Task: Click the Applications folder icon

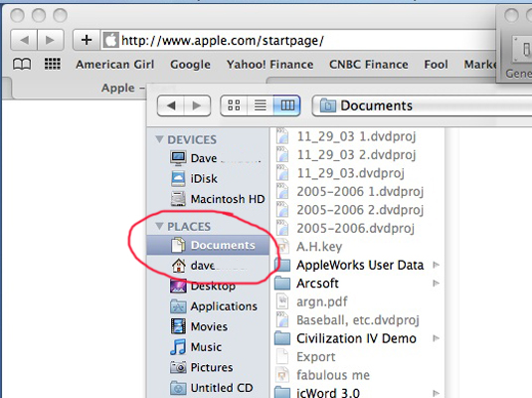Action: [x=178, y=306]
